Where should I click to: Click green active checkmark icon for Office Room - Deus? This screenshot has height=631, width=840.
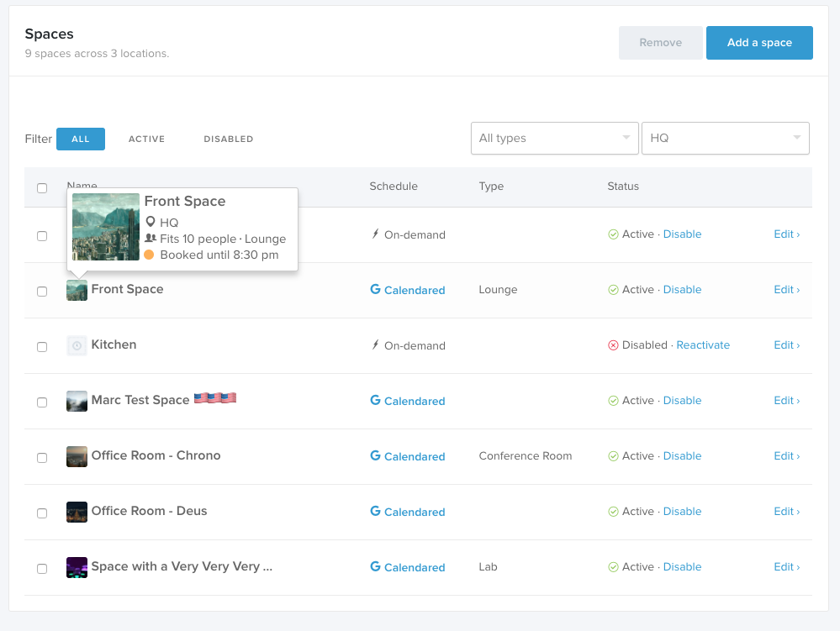[613, 512]
